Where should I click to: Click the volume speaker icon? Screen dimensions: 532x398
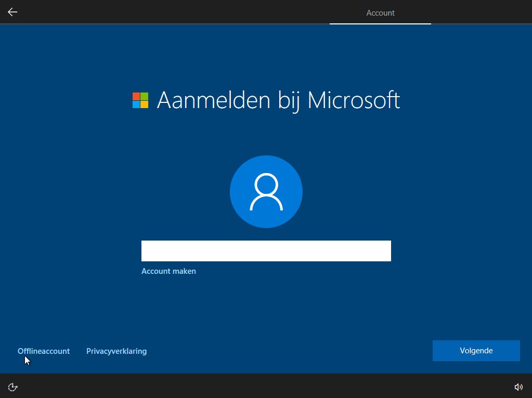518,387
